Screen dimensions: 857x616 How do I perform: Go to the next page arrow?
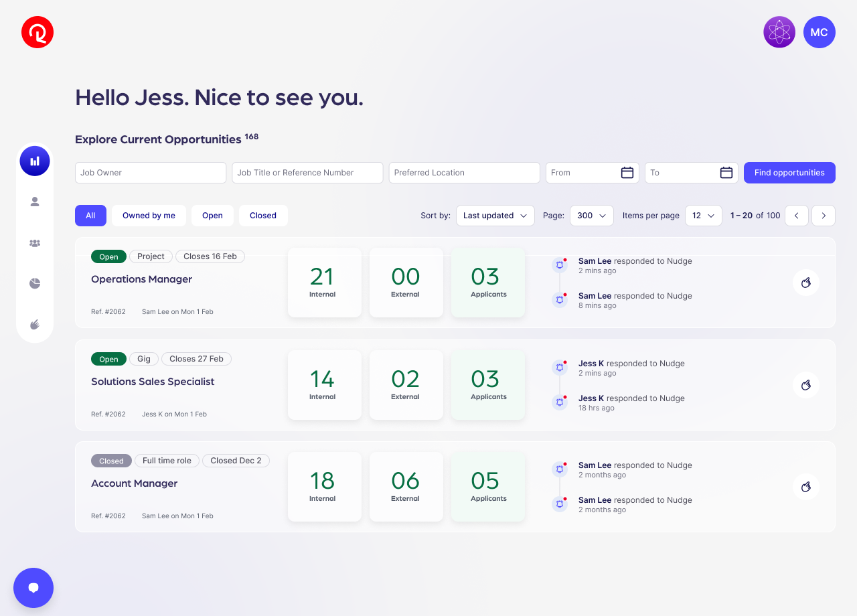pyautogui.click(x=824, y=216)
